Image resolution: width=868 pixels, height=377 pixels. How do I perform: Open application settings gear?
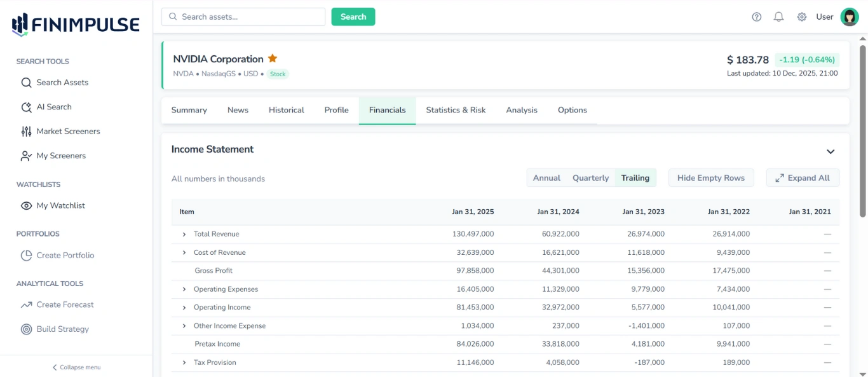[801, 17]
